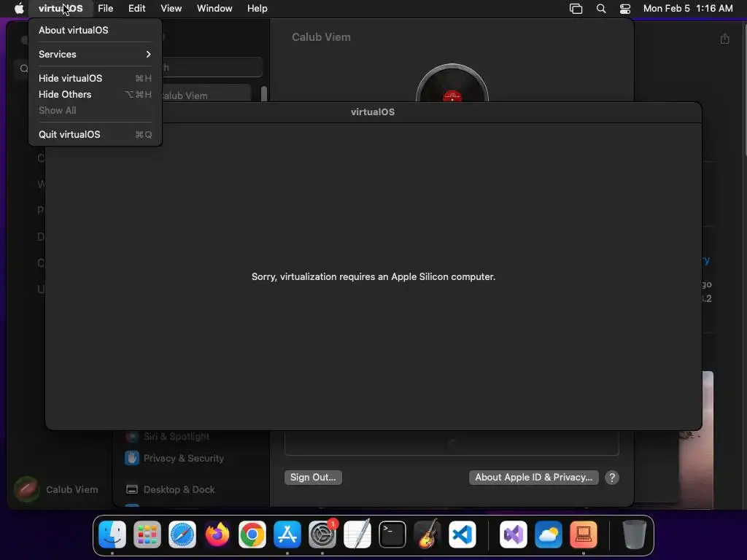Click the help question mark button
747x560 pixels.
[x=612, y=477]
